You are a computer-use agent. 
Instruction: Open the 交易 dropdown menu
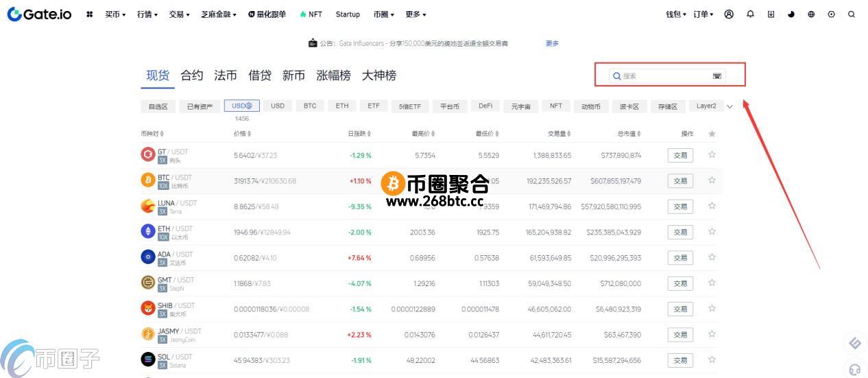click(x=180, y=14)
